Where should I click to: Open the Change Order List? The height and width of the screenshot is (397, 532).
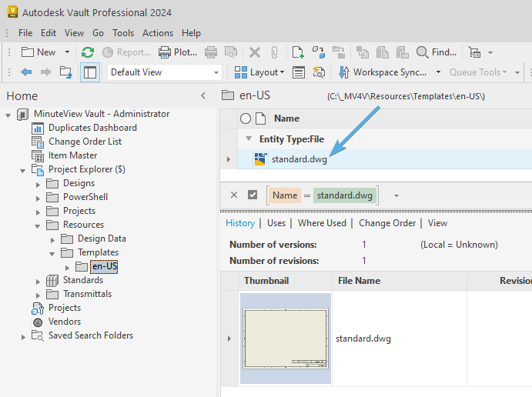coord(85,142)
